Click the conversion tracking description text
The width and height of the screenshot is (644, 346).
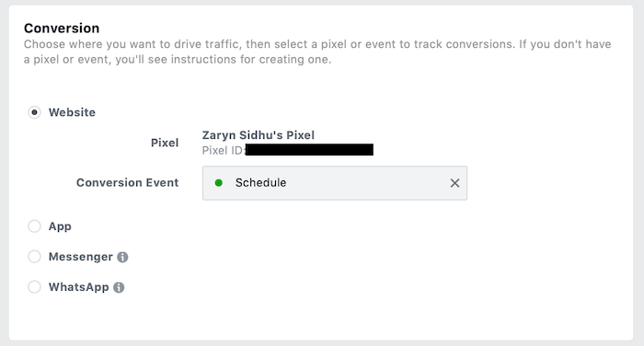click(317, 52)
